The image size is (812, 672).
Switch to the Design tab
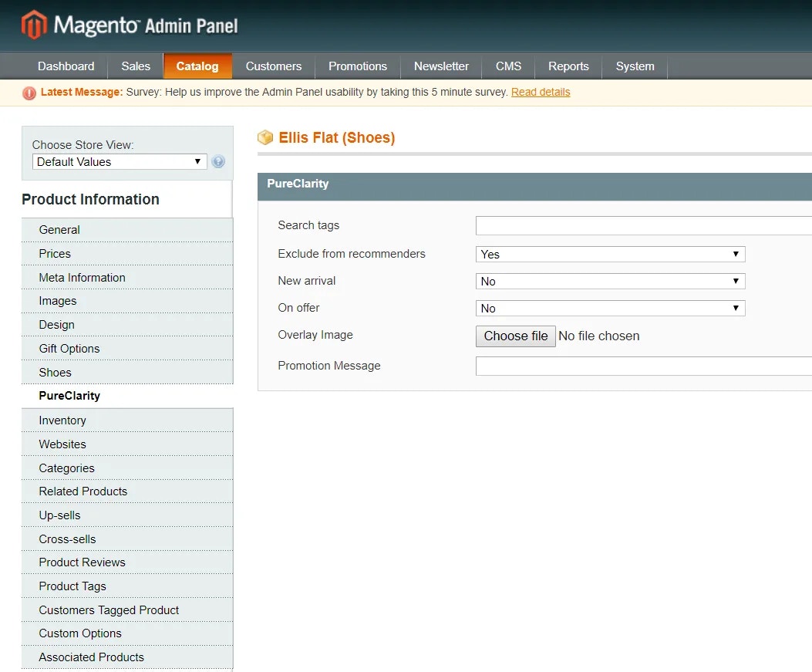pyautogui.click(x=127, y=324)
